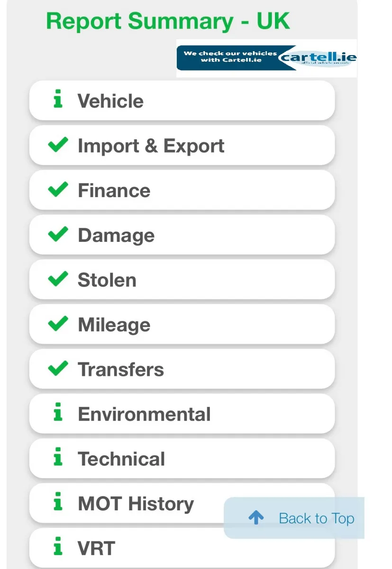Click the info icon next to VRT
392x569 pixels.
tap(58, 548)
